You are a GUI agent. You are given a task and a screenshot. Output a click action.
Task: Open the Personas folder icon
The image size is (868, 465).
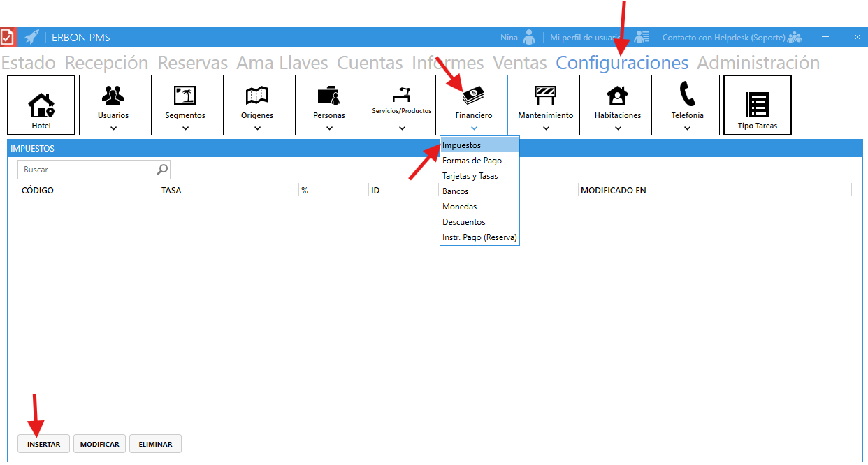tap(329, 94)
